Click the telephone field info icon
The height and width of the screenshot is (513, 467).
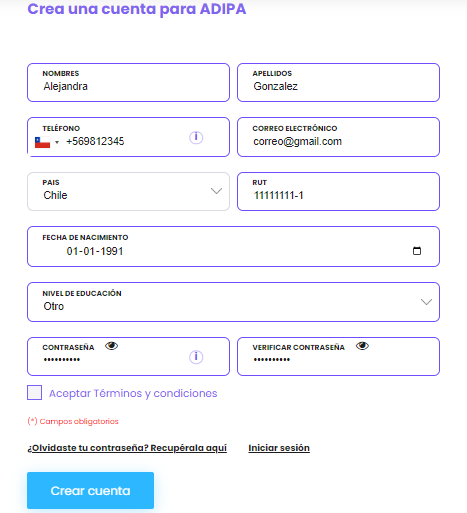tap(196, 137)
